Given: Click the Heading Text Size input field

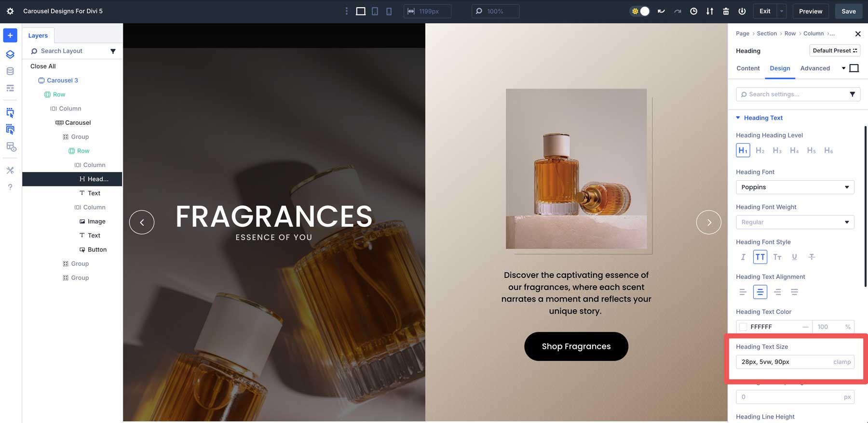Looking at the screenshot, I should 784,362.
